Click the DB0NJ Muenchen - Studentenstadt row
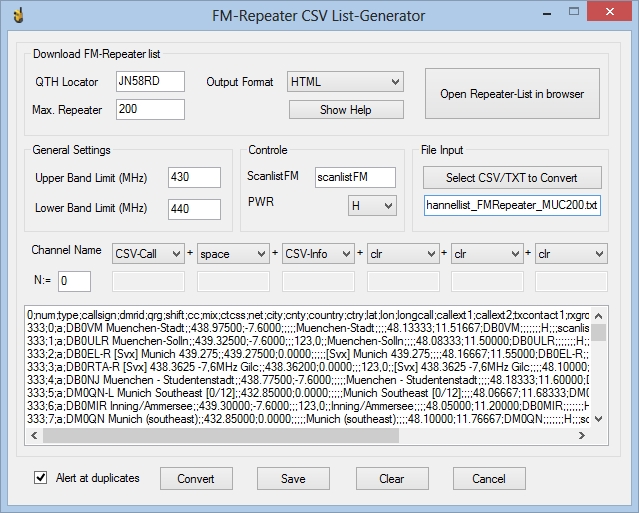 coord(308,380)
